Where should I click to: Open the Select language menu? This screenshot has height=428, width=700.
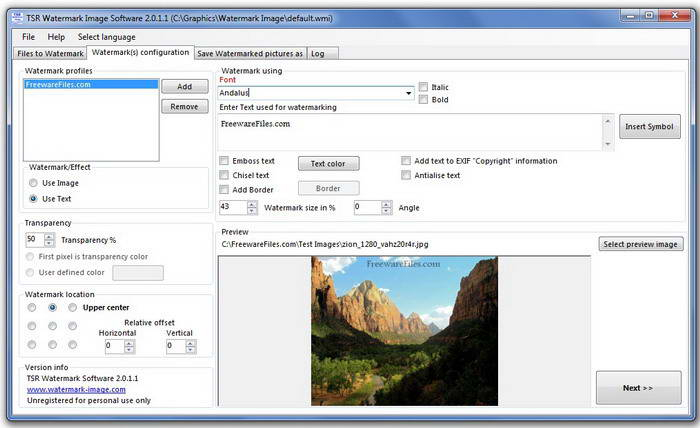point(106,37)
